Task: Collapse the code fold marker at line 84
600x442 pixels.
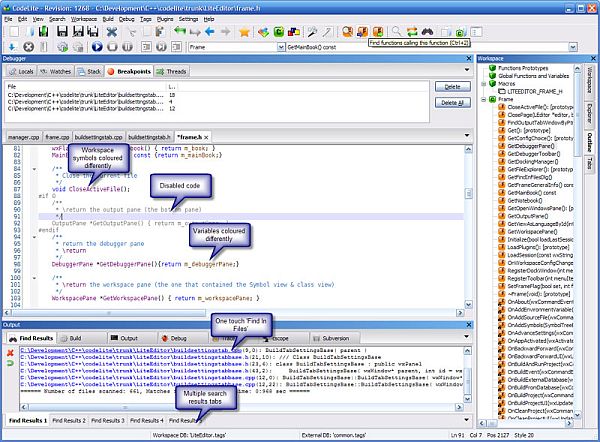Action: (34, 169)
